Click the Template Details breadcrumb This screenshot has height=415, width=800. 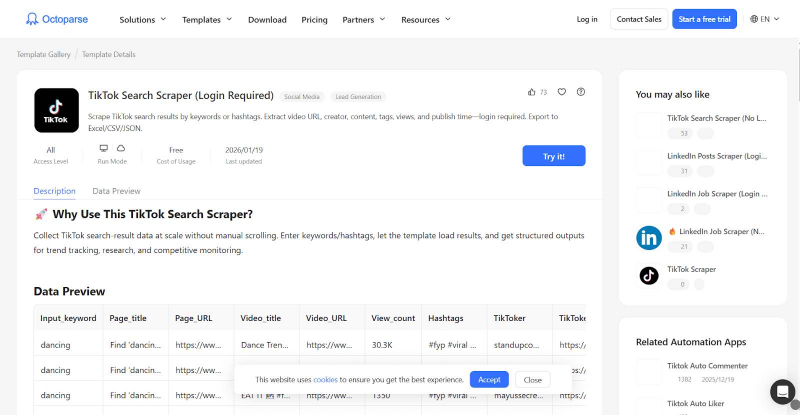point(109,54)
